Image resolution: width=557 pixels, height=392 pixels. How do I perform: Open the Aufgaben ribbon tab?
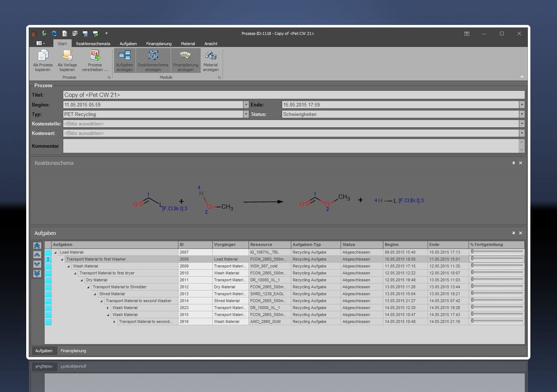[x=128, y=44]
